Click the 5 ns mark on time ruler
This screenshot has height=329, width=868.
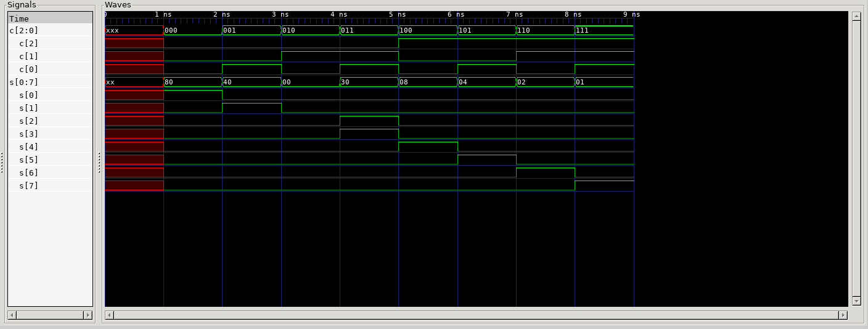398,14
